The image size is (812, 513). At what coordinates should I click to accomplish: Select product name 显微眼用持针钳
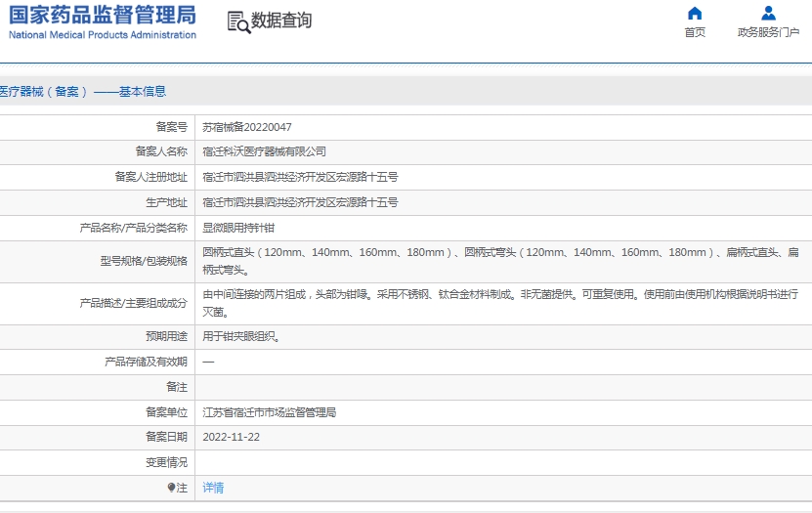click(238, 228)
